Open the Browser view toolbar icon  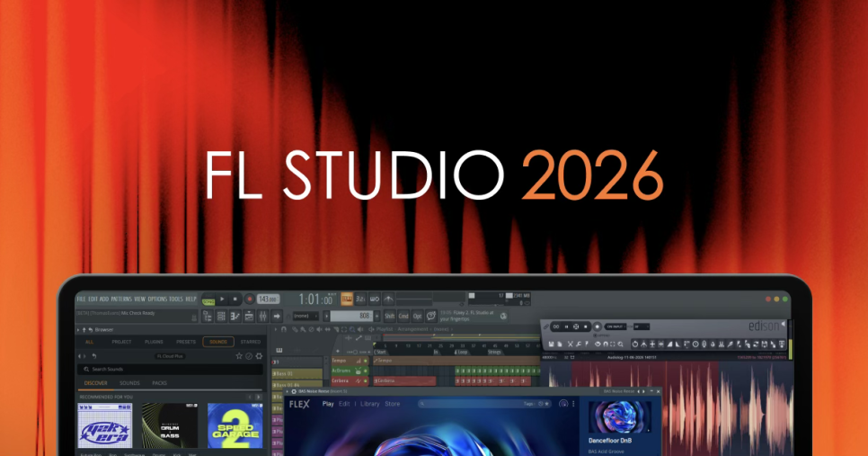pos(208,316)
